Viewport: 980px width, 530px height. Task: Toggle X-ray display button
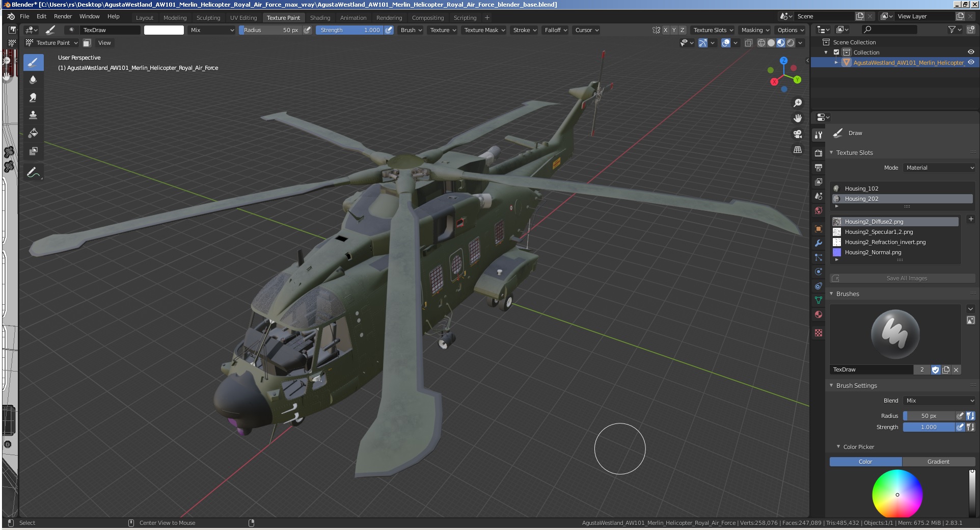pyautogui.click(x=748, y=43)
